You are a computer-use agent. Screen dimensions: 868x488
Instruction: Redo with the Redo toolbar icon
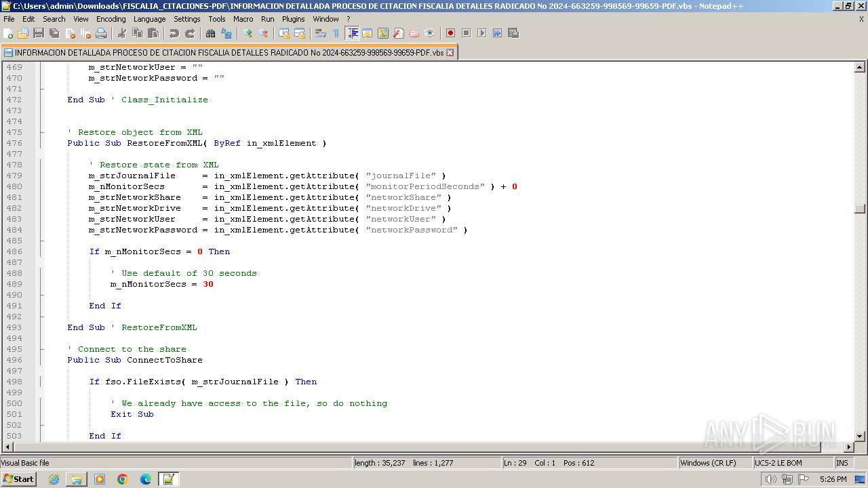click(x=190, y=33)
